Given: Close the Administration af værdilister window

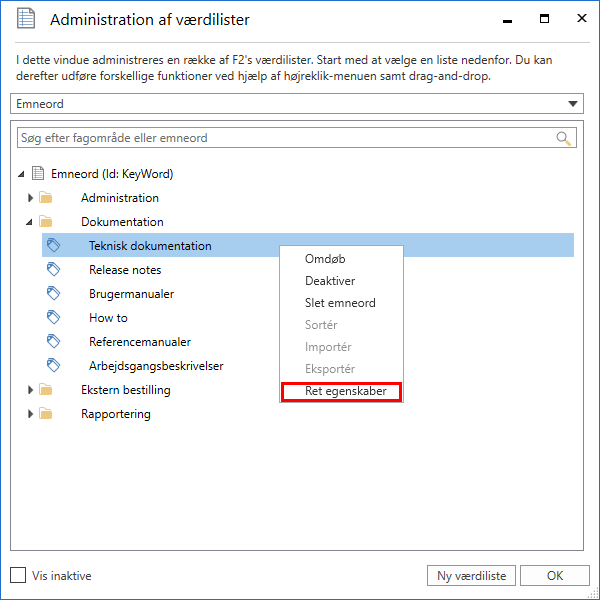Looking at the screenshot, I should [x=582, y=18].
